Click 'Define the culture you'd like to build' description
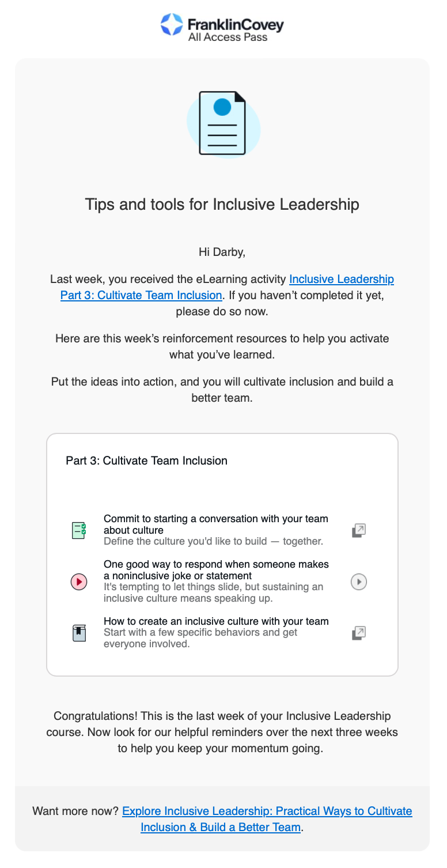The image size is (447, 868). [x=213, y=541]
